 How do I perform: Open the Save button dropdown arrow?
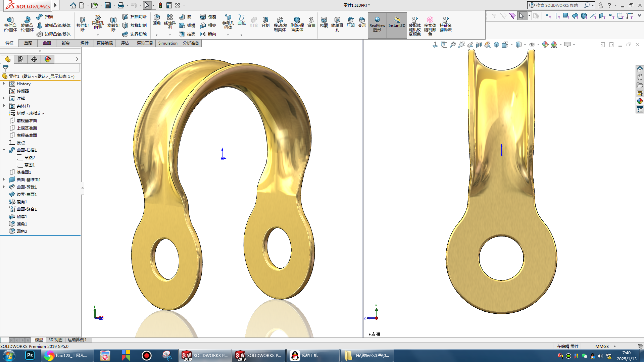pos(114,5)
